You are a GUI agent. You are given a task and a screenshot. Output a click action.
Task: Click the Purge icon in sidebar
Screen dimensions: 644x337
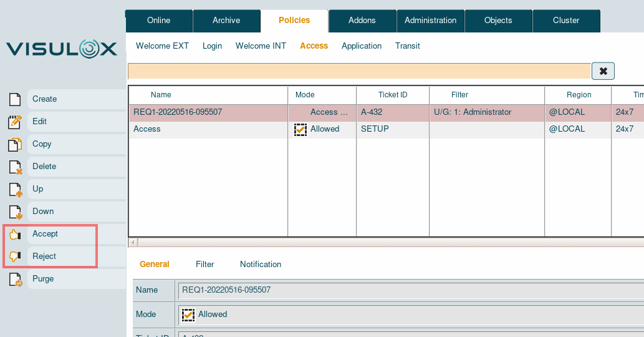15,279
